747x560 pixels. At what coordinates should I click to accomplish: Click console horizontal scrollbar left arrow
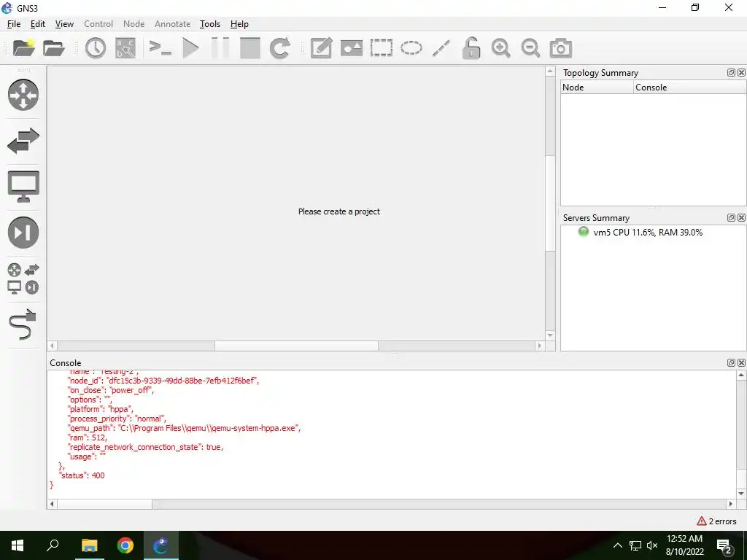click(x=52, y=504)
